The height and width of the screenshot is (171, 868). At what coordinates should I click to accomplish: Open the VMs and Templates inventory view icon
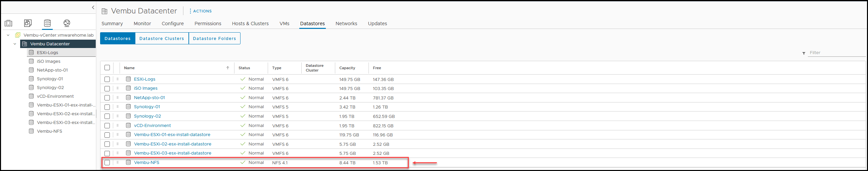[x=28, y=23]
